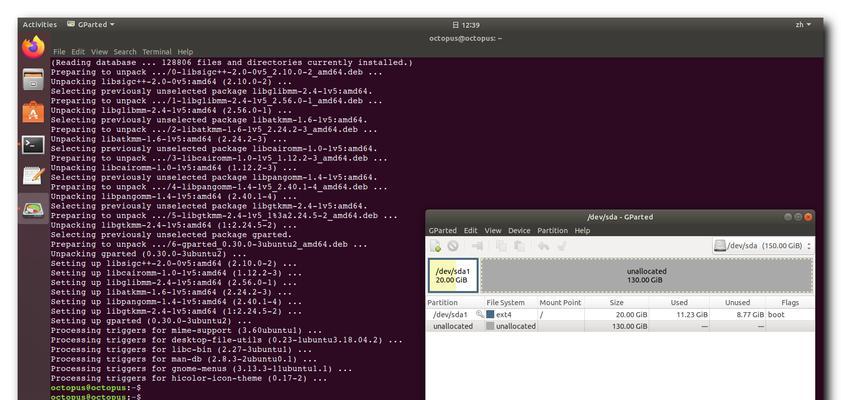Click ext4 file system text

pyautogui.click(x=504, y=315)
